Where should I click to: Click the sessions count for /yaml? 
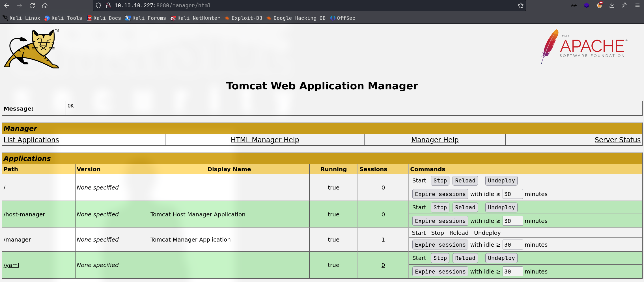point(383,265)
